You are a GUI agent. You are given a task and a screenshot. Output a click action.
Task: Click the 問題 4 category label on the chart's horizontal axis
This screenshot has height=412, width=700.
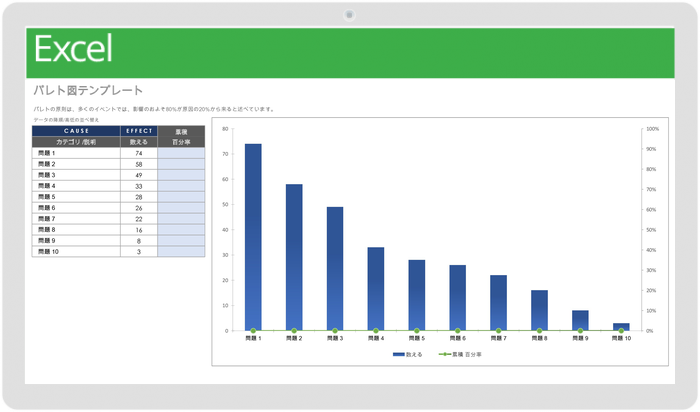click(x=376, y=338)
